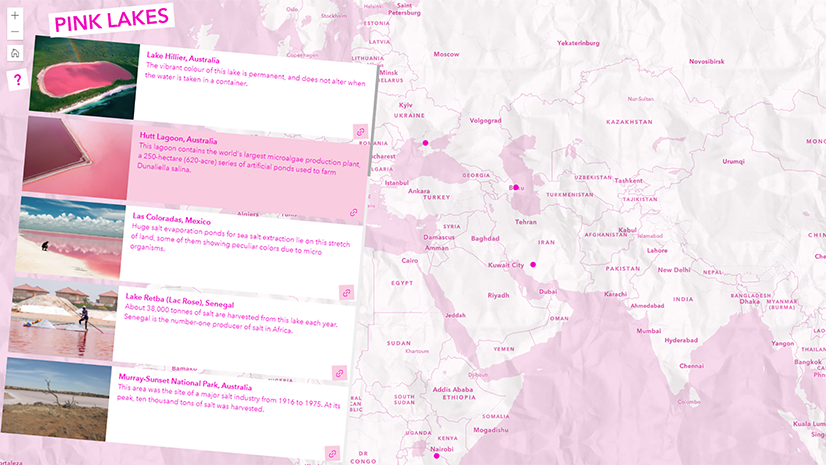Click the pink lake marker at Baku
The image size is (826, 465).
516,187
